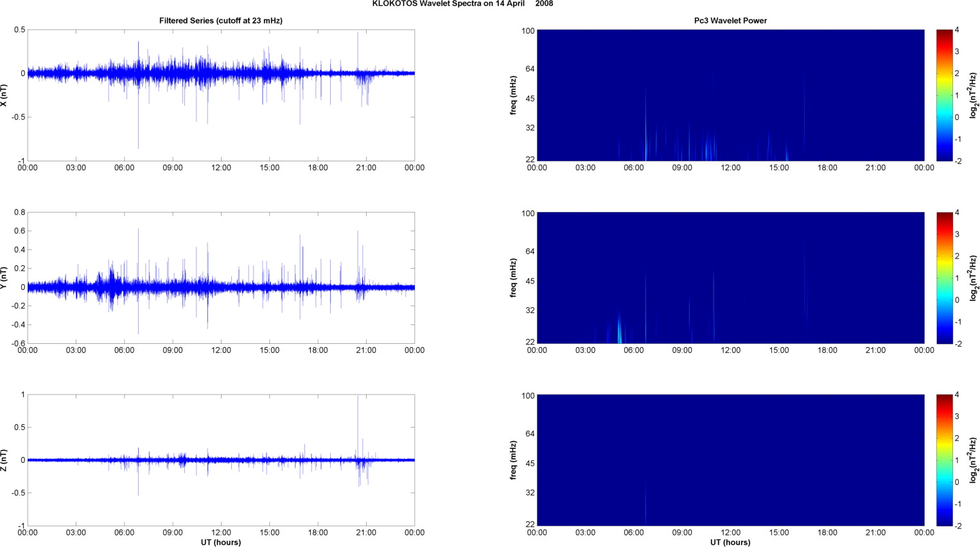This screenshot has height=547, width=980.
Task: Click the "X (nT)" axis label
Action: point(4,95)
